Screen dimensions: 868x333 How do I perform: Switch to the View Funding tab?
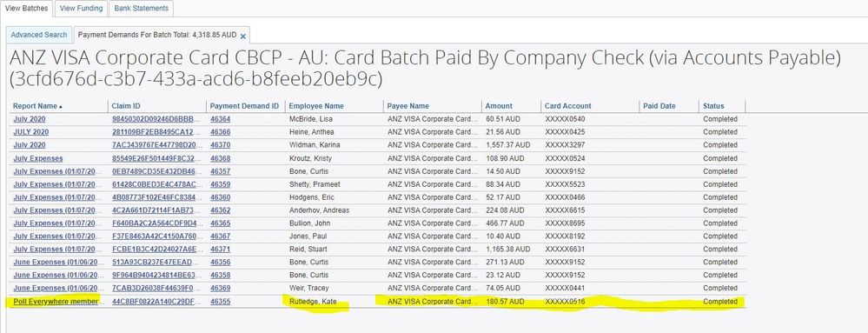pyautogui.click(x=81, y=9)
